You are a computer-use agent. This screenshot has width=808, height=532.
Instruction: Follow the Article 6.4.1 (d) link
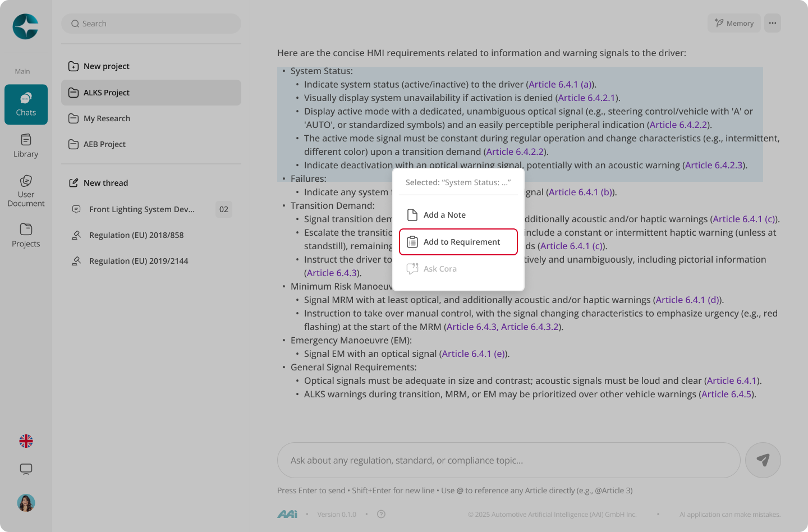688,300
